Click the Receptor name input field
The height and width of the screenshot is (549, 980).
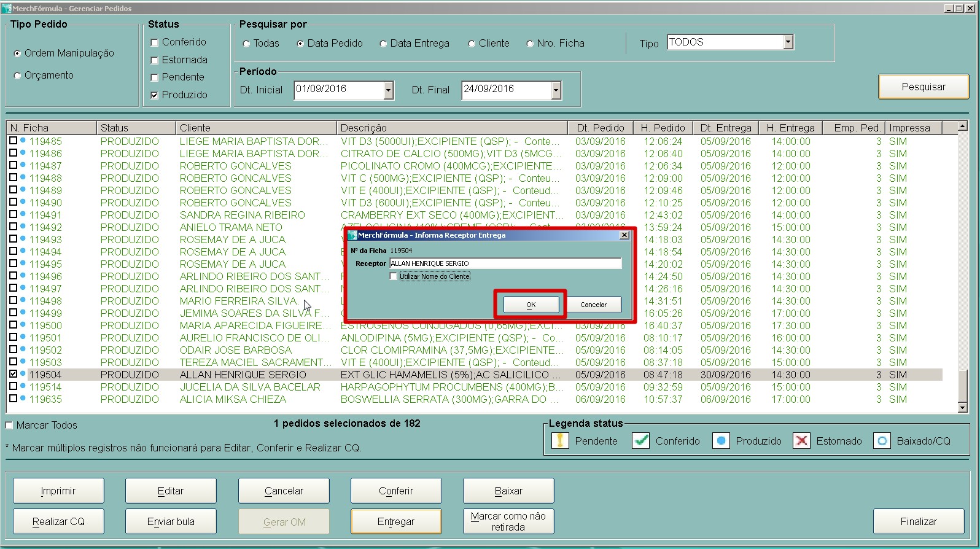click(505, 263)
